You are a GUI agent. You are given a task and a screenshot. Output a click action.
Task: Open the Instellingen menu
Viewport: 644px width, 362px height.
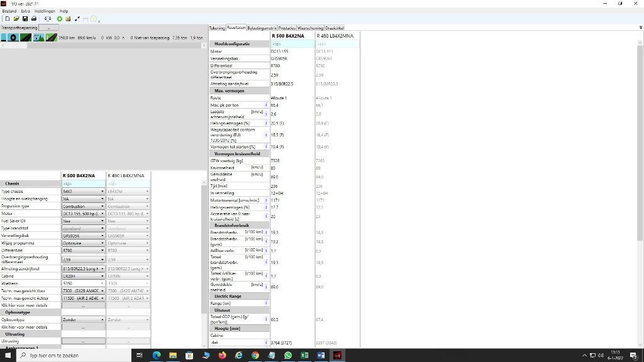point(45,11)
